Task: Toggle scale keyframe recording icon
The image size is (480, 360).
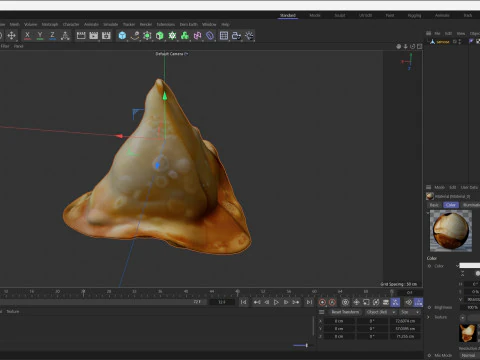Action: 366,302
